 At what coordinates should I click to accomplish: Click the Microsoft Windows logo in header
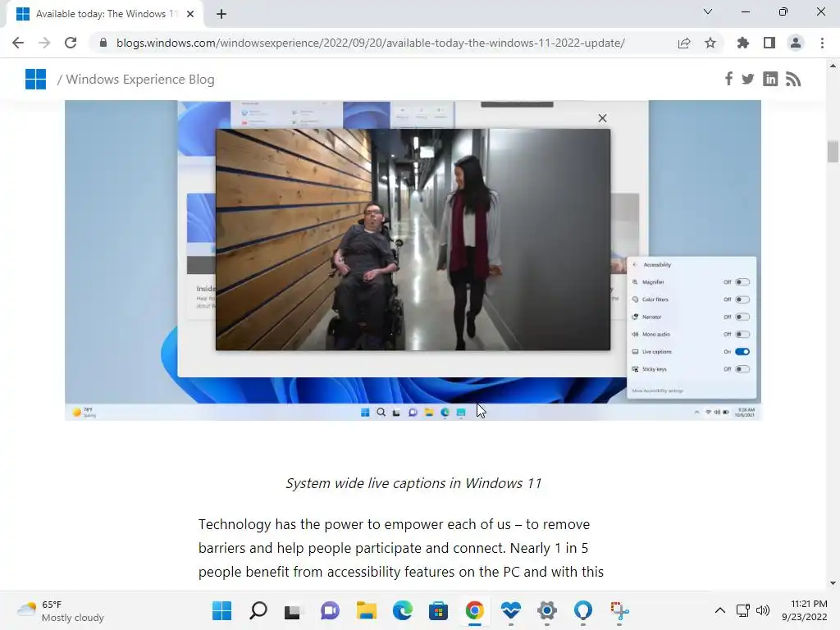[35, 80]
